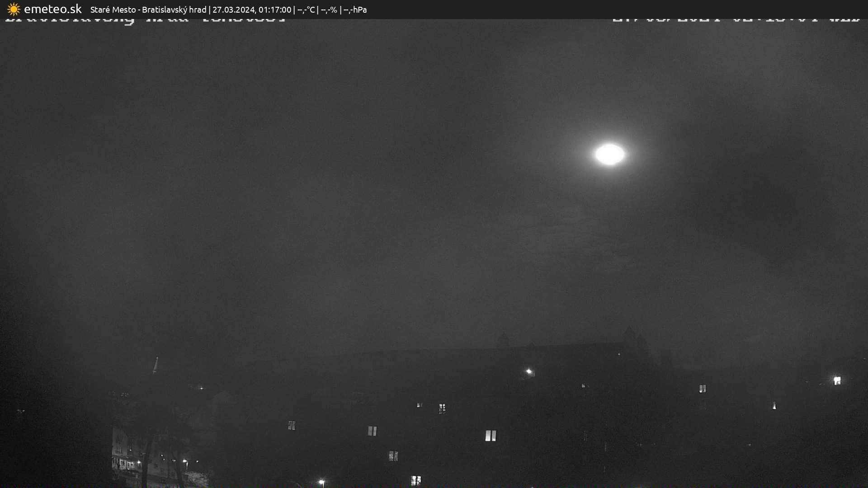Click the pressure hPa reading

coord(355,9)
